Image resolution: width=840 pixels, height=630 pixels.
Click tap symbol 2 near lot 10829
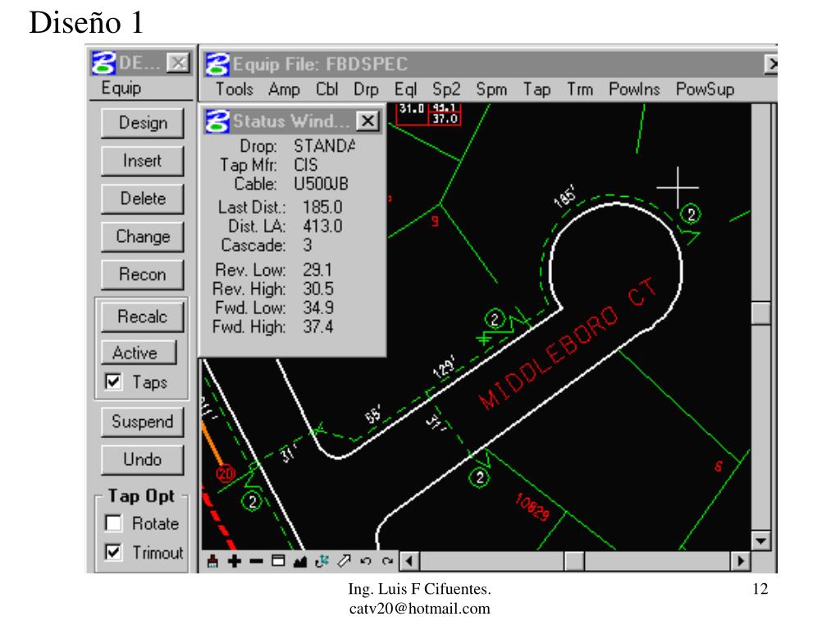click(x=480, y=477)
